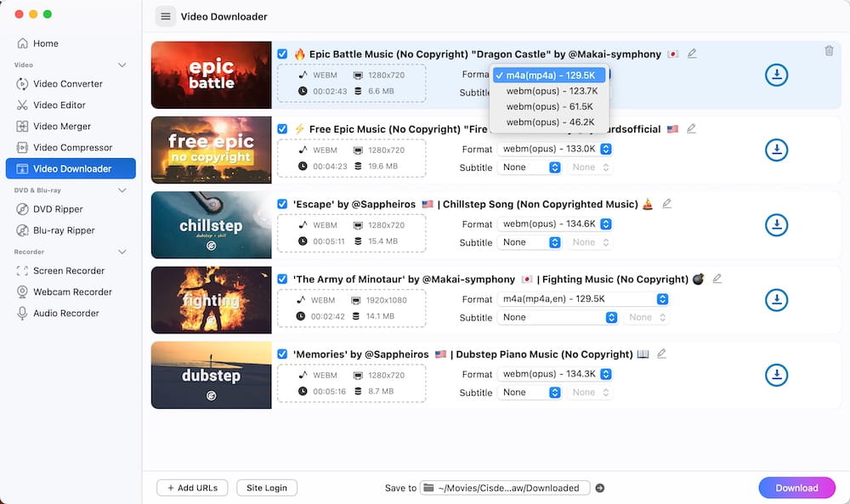The width and height of the screenshot is (850, 504).
Task: Open Video Compressor
Action: pyautogui.click(x=71, y=147)
